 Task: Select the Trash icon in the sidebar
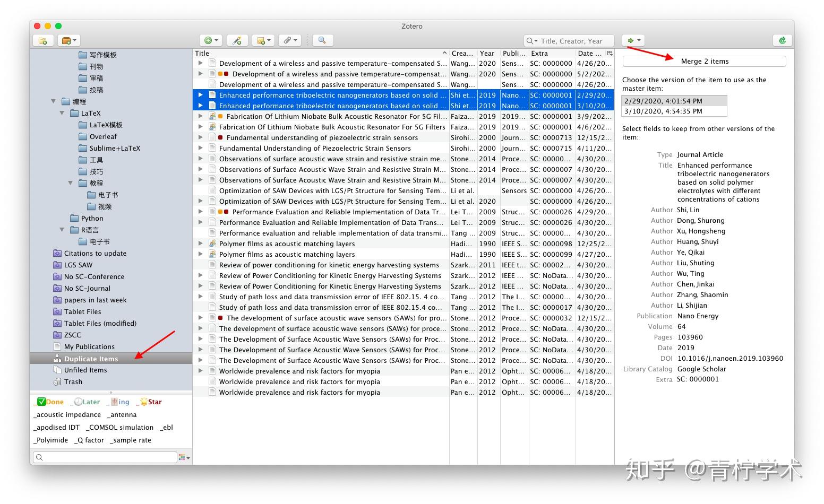pos(57,381)
